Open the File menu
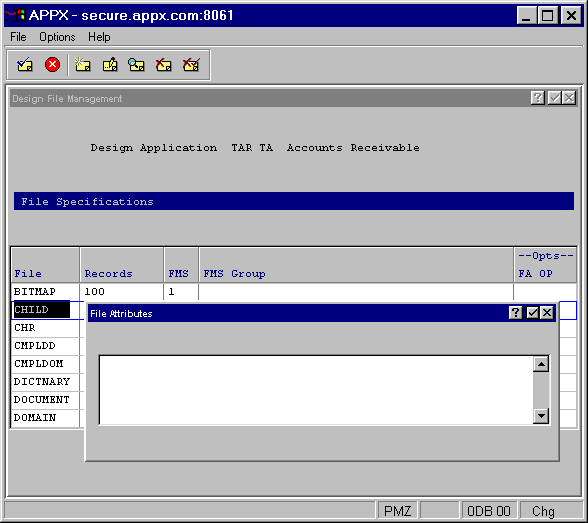The image size is (588, 523). (18, 37)
